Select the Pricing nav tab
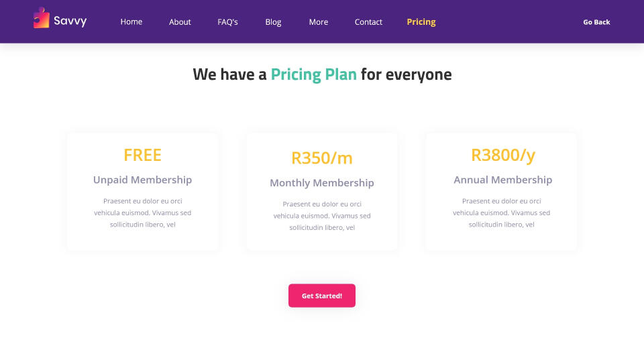 point(421,22)
